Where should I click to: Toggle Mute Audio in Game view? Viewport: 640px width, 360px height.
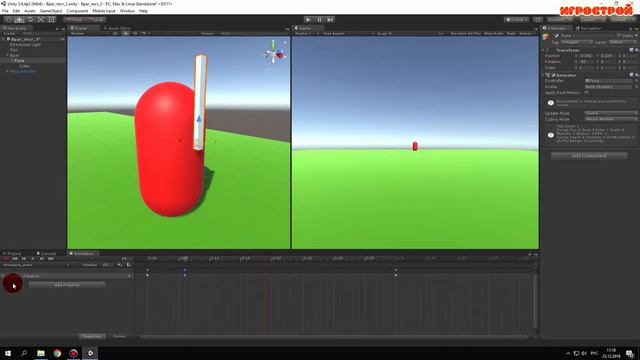[493, 33]
